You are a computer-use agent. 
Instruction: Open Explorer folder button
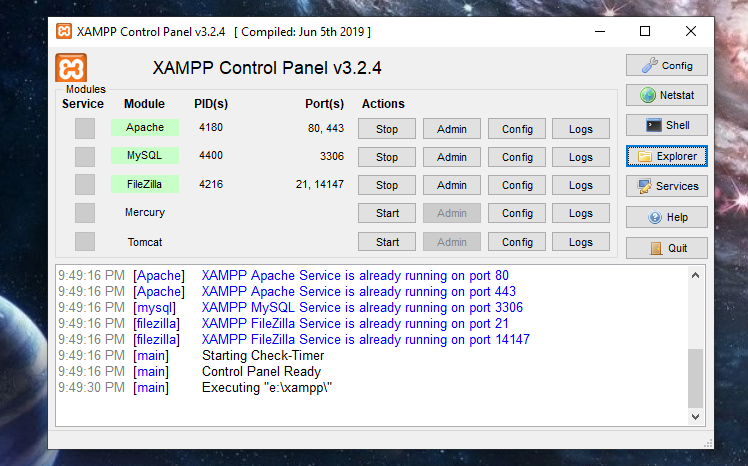666,156
